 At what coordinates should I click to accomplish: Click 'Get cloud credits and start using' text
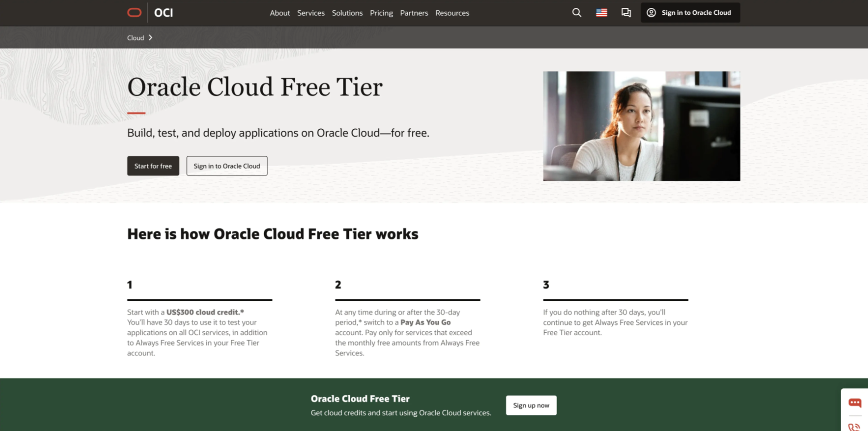401,413
